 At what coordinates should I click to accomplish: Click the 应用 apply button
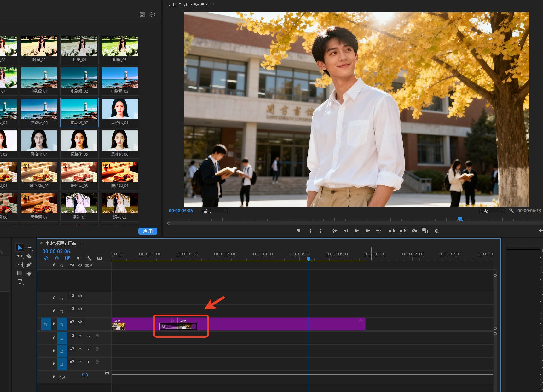click(x=148, y=231)
